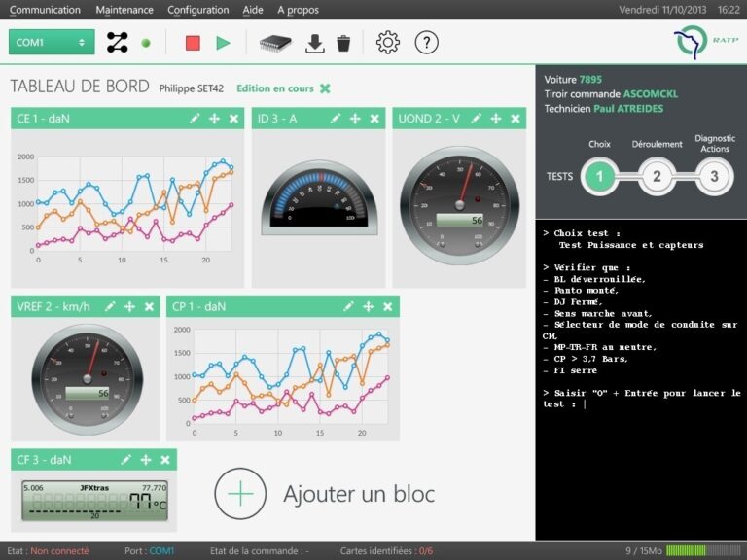Edit the ID 3 - A block with the pencil icon
This screenshot has height=560, width=747.
click(336, 119)
